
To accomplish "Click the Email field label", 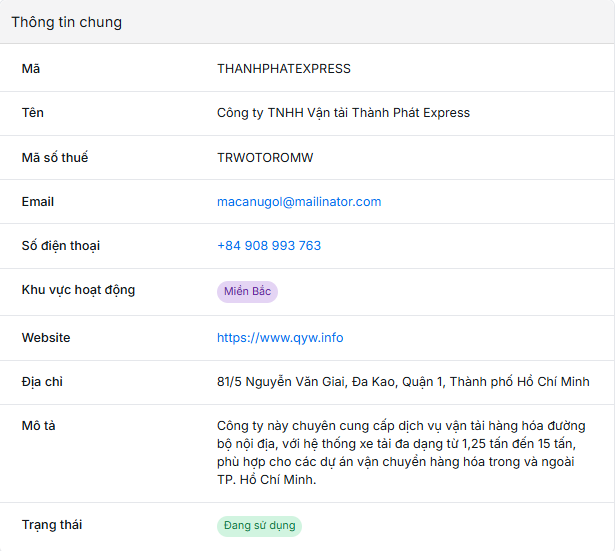I will (38, 202).
